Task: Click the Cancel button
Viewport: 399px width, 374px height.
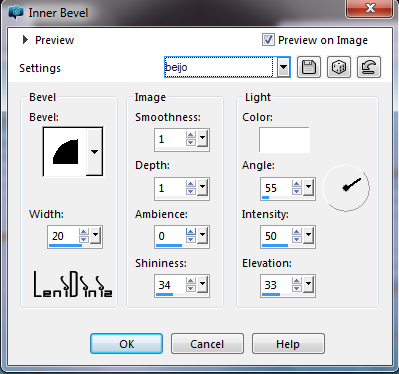Action: (207, 344)
